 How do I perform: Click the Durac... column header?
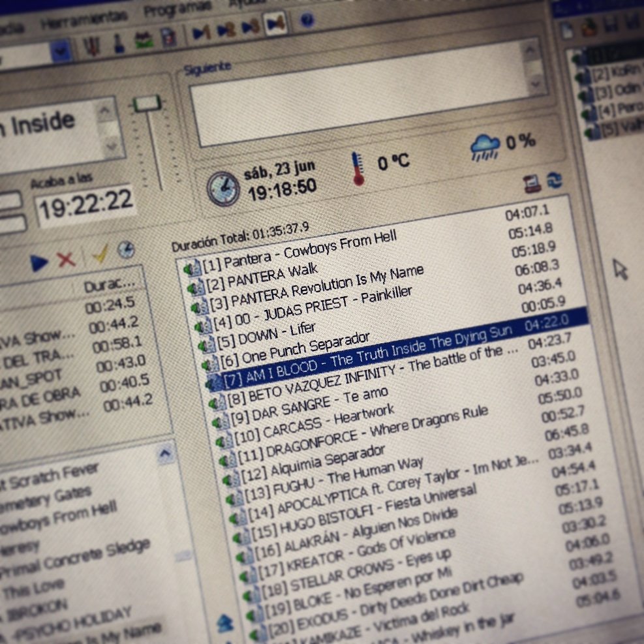coord(110,284)
